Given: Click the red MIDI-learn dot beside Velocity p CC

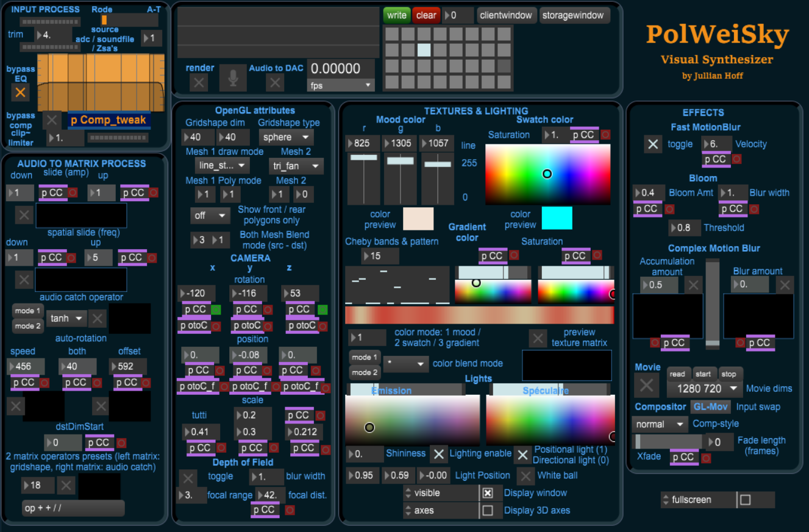Looking at the screenshot, I should coord(736,159).
